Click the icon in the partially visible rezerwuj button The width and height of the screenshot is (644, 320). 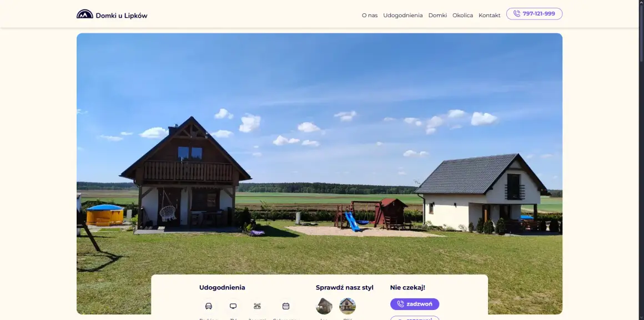(400, 318)
